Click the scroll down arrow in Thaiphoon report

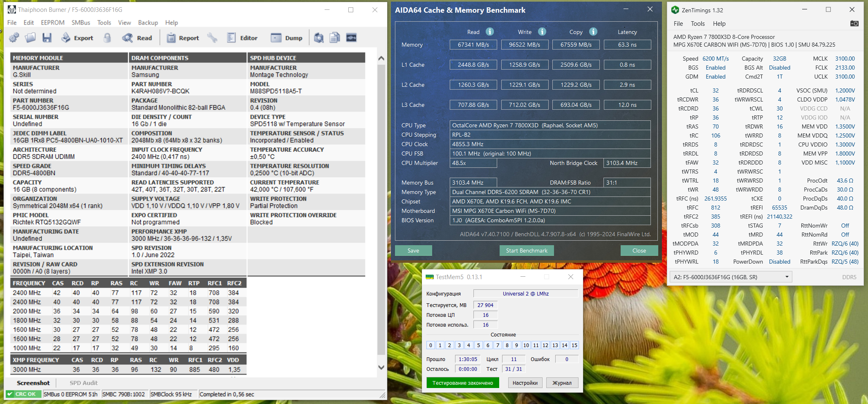381,367
